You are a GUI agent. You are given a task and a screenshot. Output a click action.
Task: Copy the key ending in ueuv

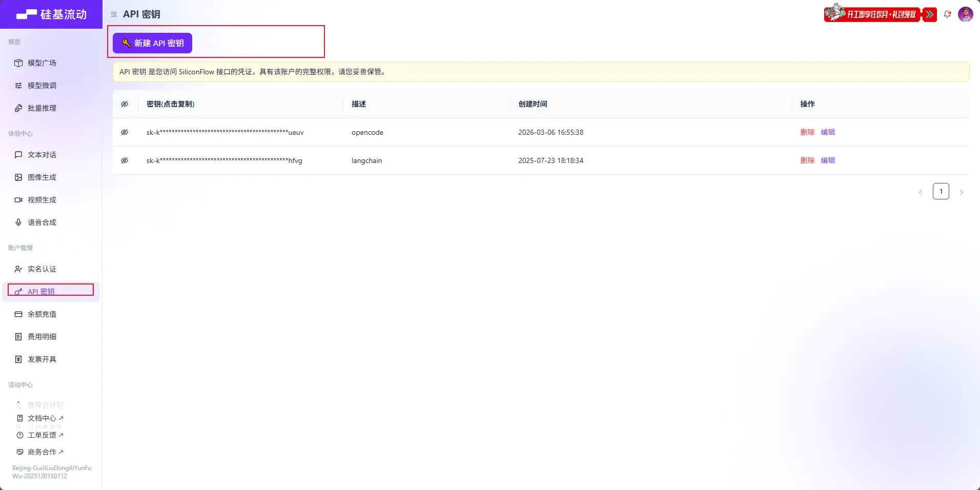225,132
